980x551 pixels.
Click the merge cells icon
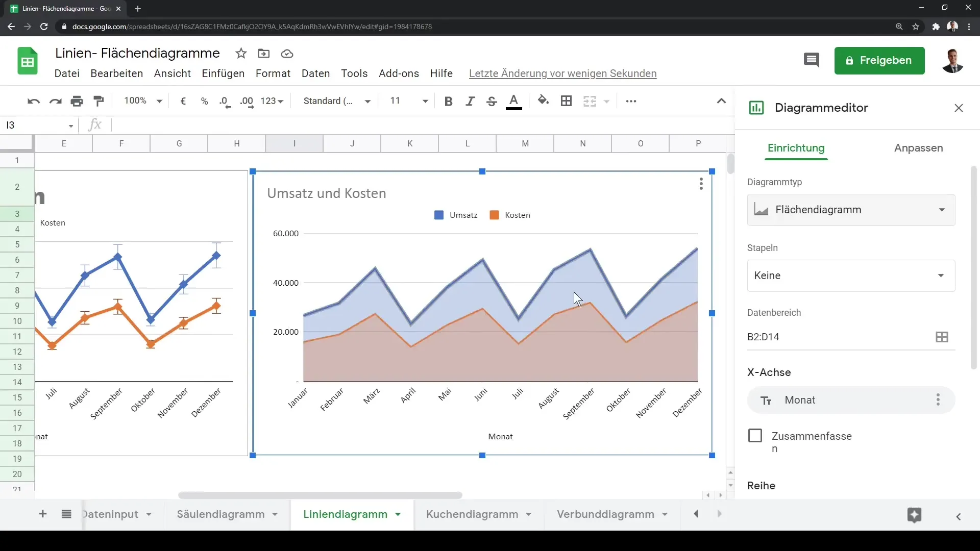[589, 101]
